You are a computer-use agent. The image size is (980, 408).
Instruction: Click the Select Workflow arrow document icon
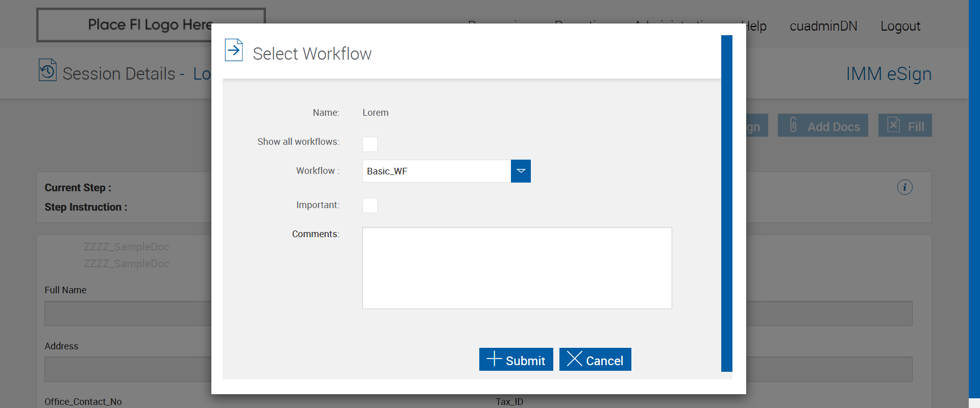click(x=234, y=50)
